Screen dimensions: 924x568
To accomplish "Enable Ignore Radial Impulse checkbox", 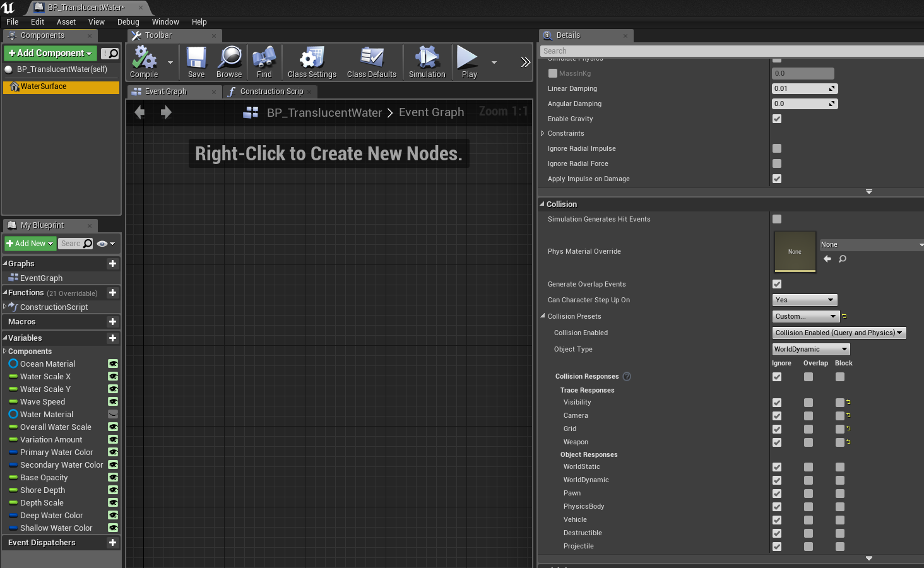I will coord(777,148).
